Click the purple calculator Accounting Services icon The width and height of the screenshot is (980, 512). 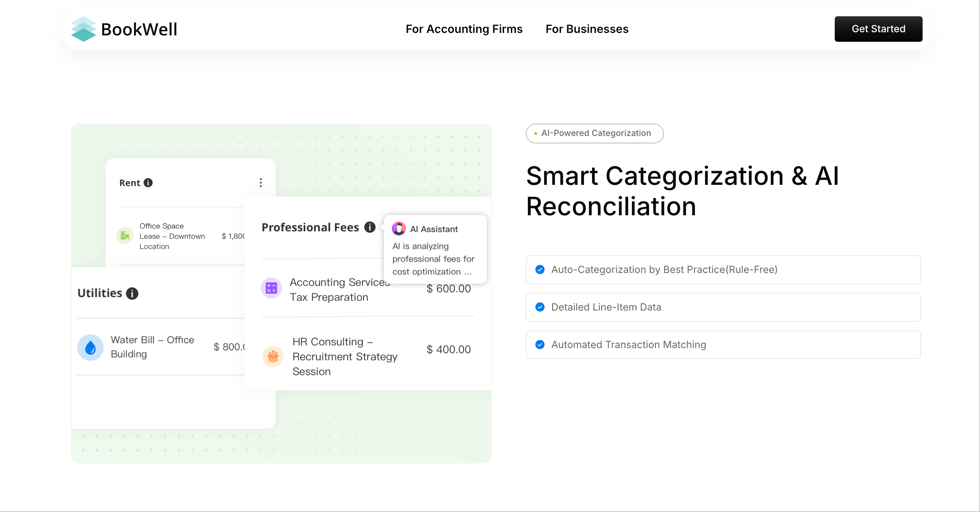point(271,288)
